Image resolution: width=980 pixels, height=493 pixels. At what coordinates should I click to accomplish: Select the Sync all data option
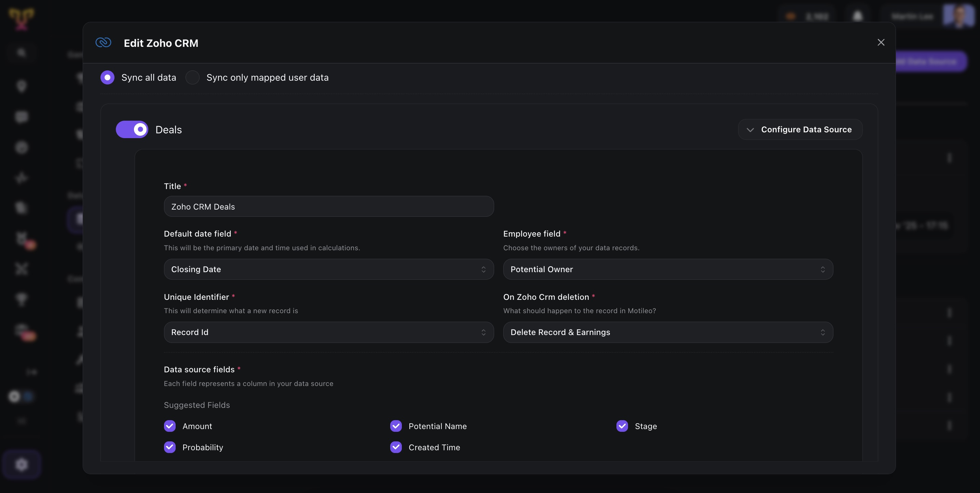pos(107,77)
